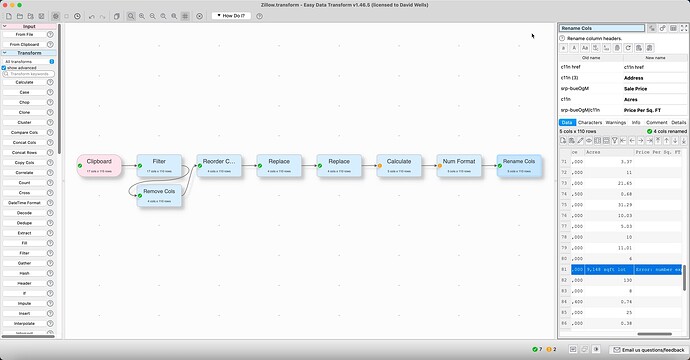Select the Reorder Cols node
This screenshot has width=690, height=360.
(219, 165)
